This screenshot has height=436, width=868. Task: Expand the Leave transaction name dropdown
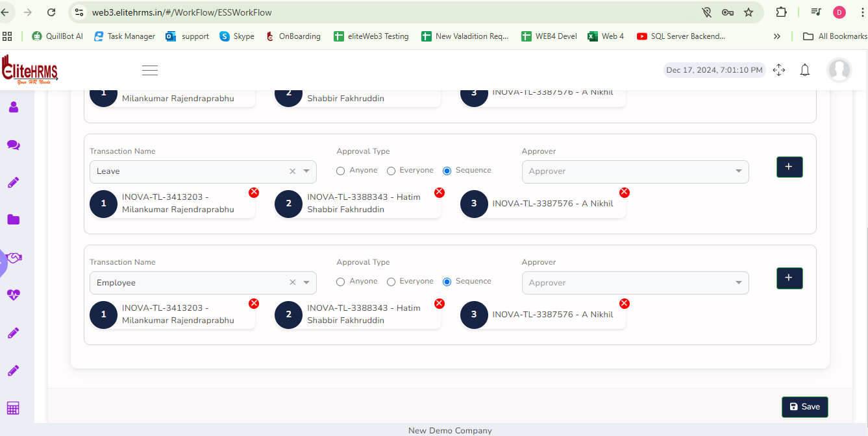coord(306,171)
